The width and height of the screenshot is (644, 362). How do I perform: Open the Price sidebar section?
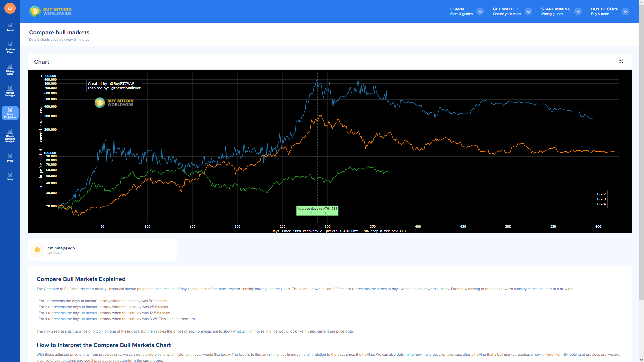point(10,158)
